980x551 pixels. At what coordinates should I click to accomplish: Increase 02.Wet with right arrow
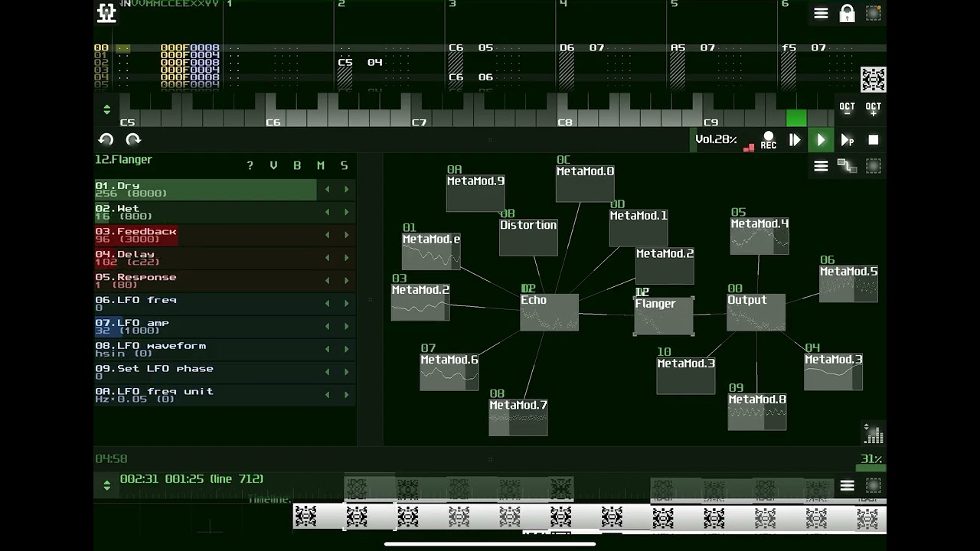pyautogui.click(x=346, y=212)
